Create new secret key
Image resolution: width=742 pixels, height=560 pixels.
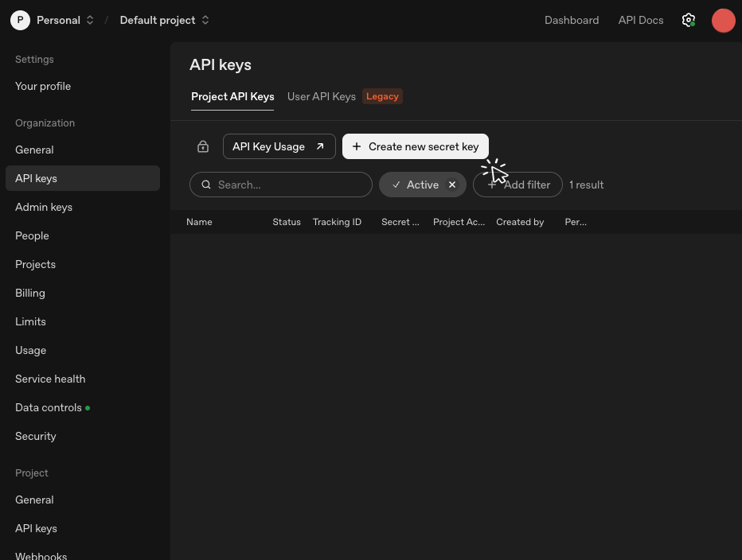click(416, 146)
